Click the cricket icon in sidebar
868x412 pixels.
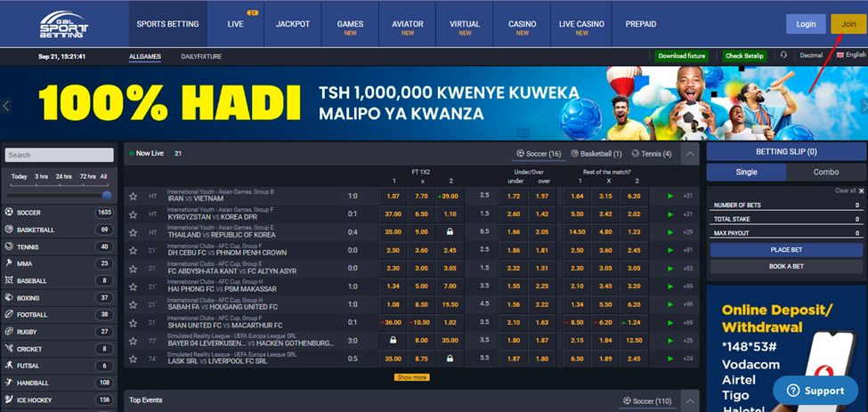(9, 349)
